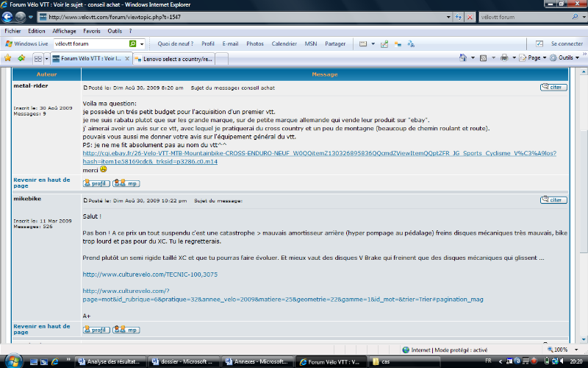Click citer button on metal-rider's post
Screen dimensions: 588x368
coord(553,87)
